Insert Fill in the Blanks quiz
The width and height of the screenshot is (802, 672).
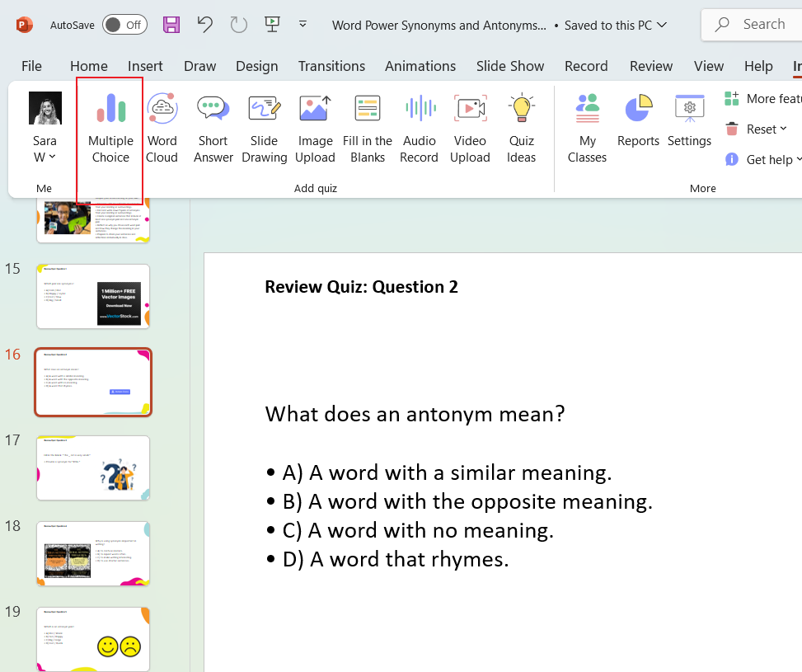click(x=368, y=129)
